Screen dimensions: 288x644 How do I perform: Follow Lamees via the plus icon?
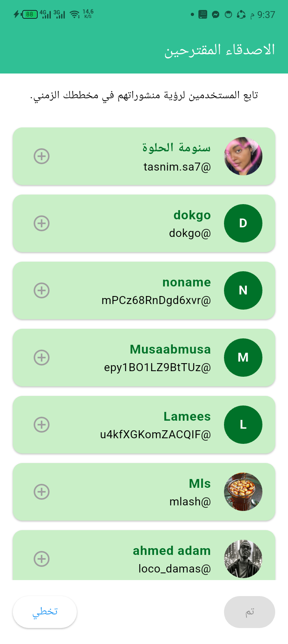[42, 425]
